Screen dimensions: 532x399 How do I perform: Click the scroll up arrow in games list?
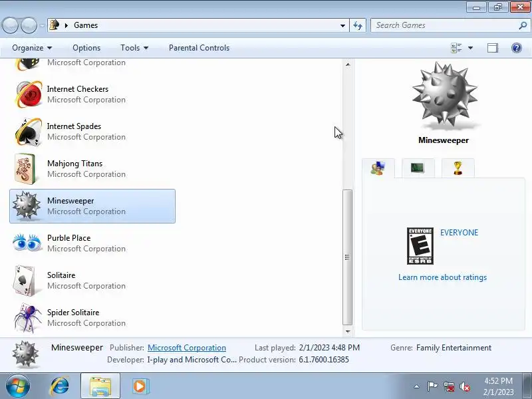348,64
